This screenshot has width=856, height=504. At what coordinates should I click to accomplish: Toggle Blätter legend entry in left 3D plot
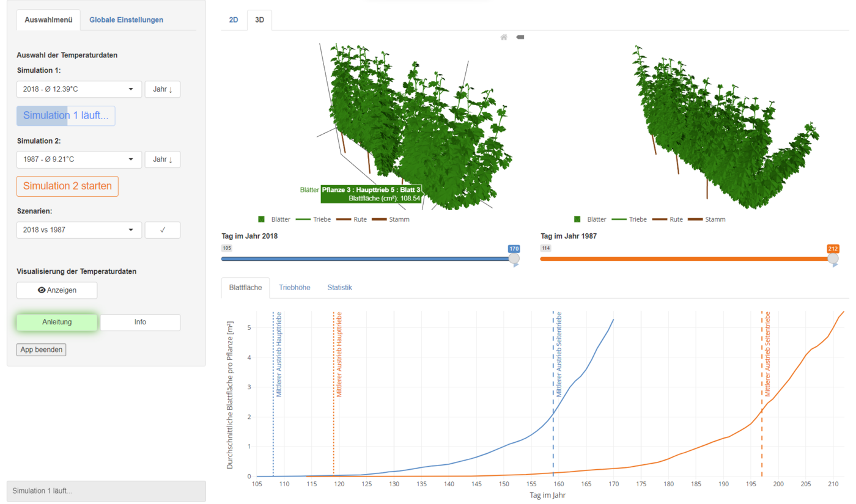pos(276,219)
